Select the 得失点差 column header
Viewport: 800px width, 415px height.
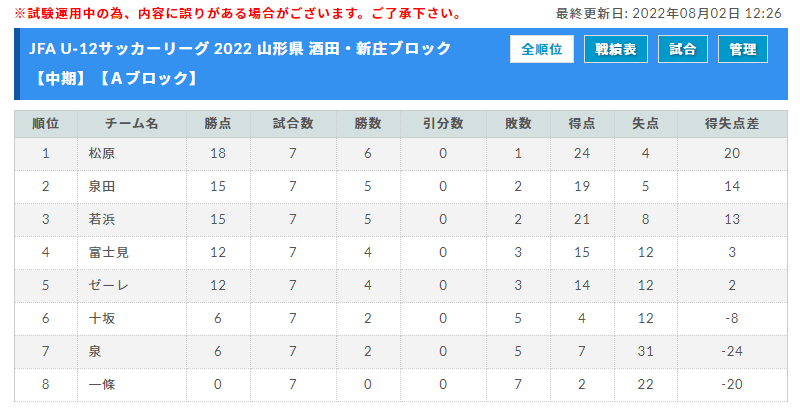[x=732, y=124]
